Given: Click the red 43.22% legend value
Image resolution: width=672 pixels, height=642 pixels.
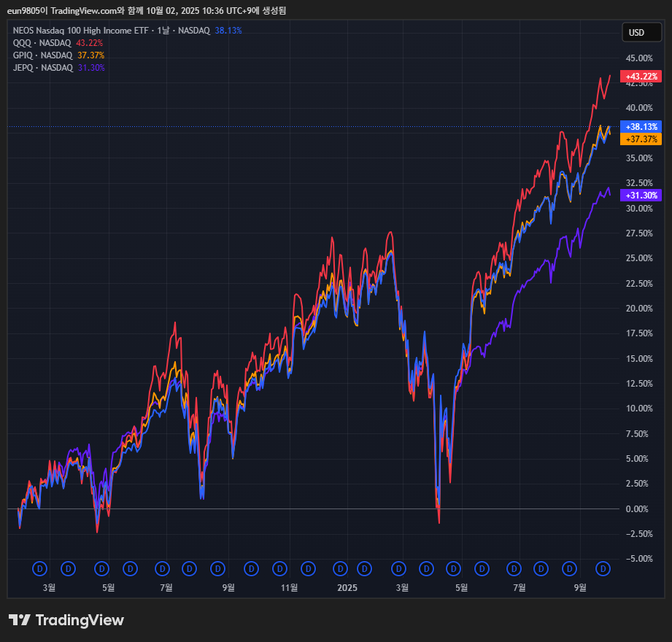Looking at the screenshot, I should 90,43.
